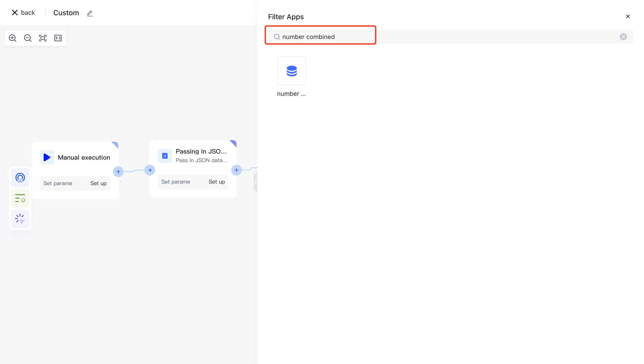644x364 pixels.
Task: Select the Manual execution node
Action: [84, 157]
